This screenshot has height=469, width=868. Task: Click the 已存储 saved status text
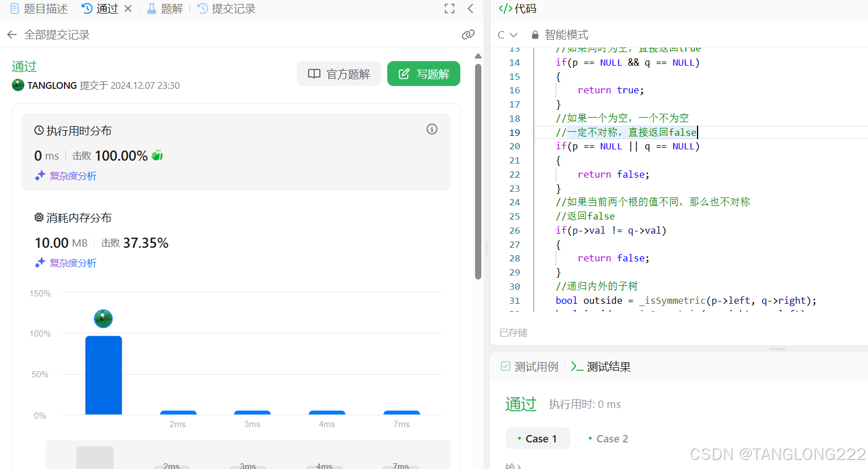[514, 333]
